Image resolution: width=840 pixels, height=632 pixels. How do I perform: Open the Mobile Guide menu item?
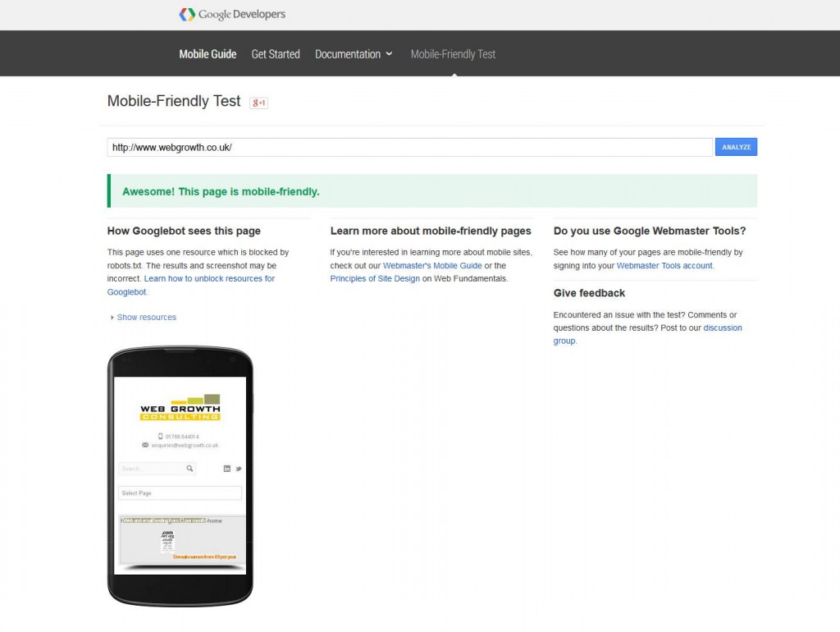(x=208, y=54)
